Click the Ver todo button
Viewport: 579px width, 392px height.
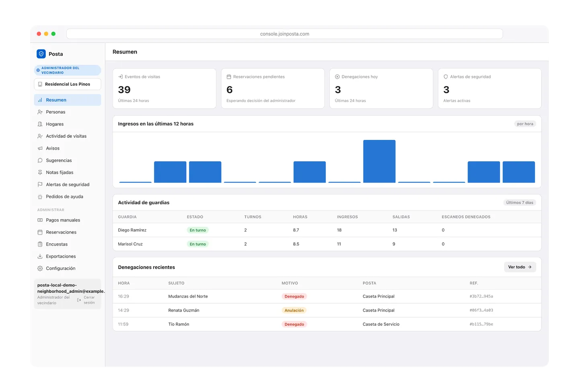pyautogui.click(x=520, y=267)
